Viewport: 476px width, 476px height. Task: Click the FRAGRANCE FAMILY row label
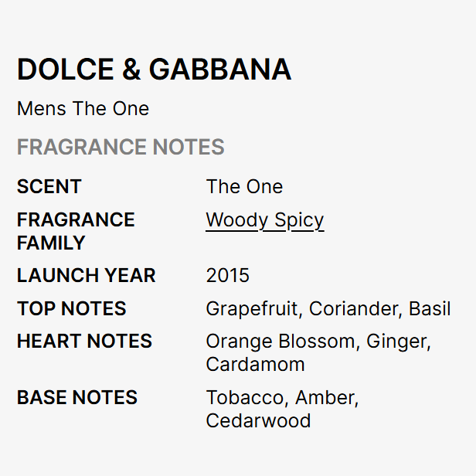click(76, 231)
